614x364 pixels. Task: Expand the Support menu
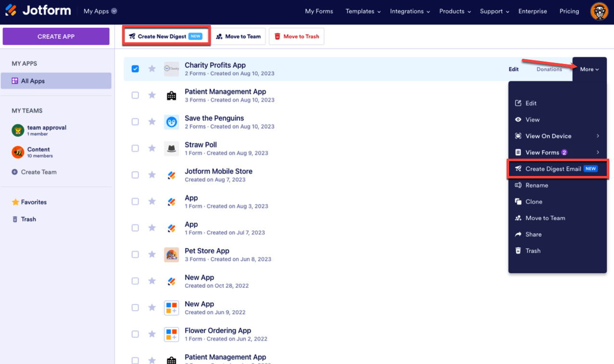coord(494,11)
